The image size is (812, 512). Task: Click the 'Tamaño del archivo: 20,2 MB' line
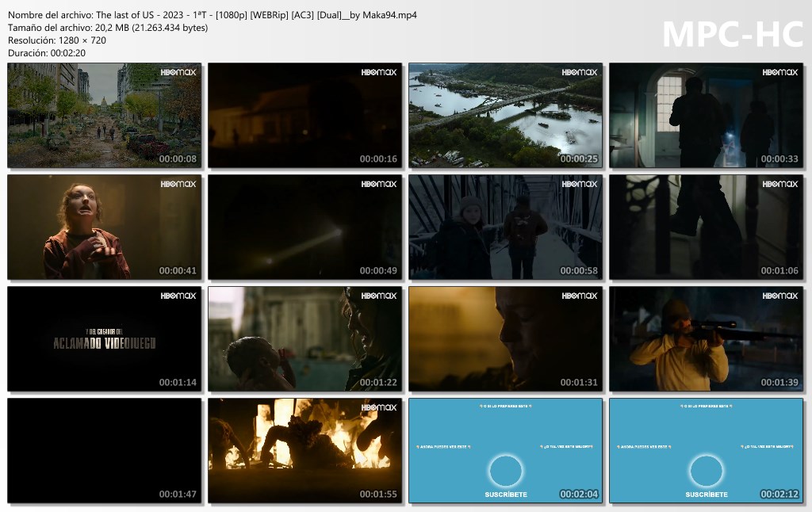pos(108,28)
